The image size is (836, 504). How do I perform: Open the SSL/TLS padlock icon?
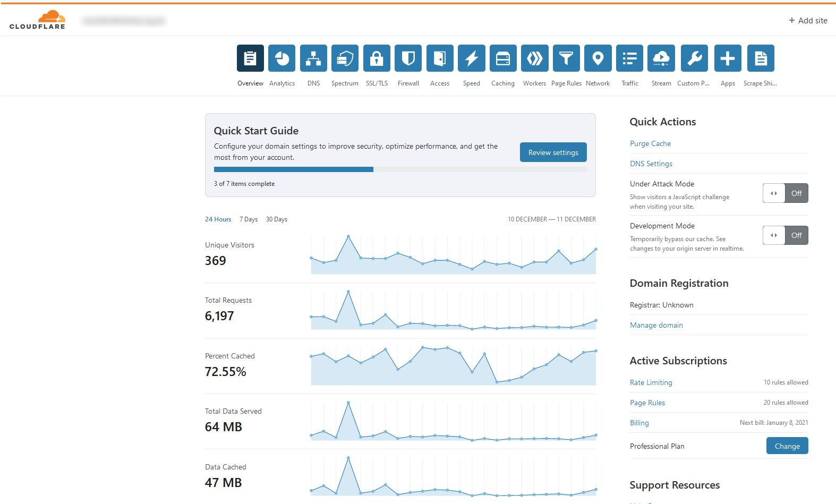[x=377, y=58]
